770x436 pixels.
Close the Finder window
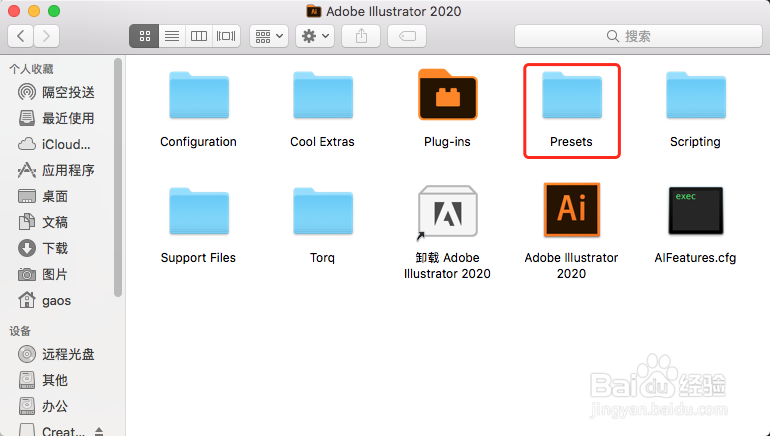14,11
